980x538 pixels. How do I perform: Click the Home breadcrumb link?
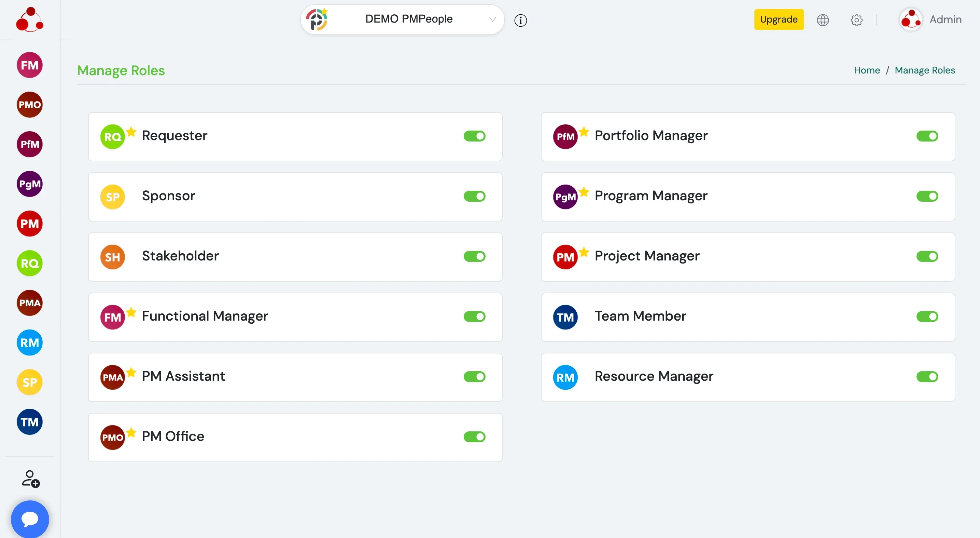(867, 70)
